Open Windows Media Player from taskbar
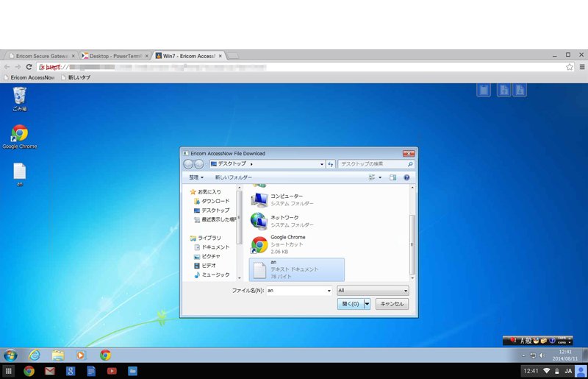The width and height of the screenshot is (588, 379). coord(81,355)
